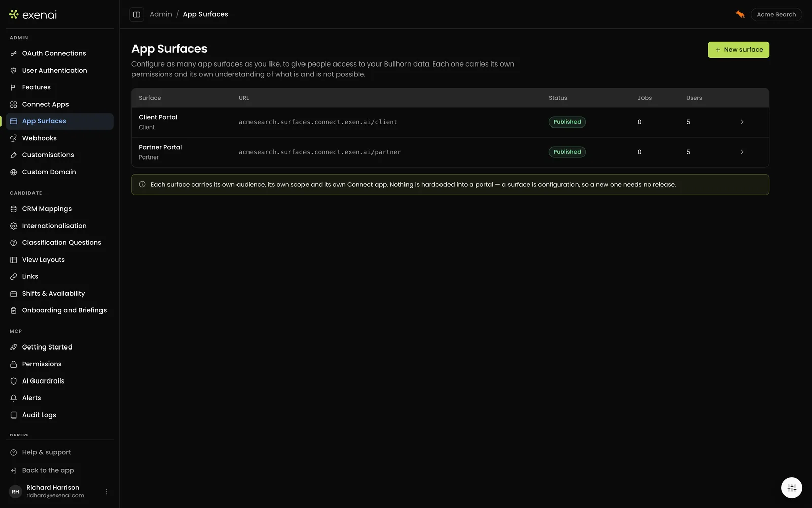Toggle the sidebar panel icon
812x508 pixels.
[x=137, y=14]
